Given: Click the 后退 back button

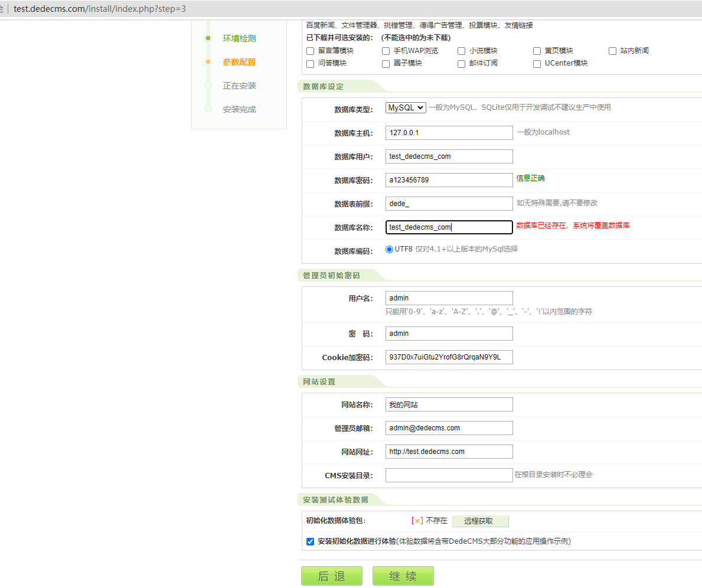Looking at the screenshot, I should (x=332, y=576).
